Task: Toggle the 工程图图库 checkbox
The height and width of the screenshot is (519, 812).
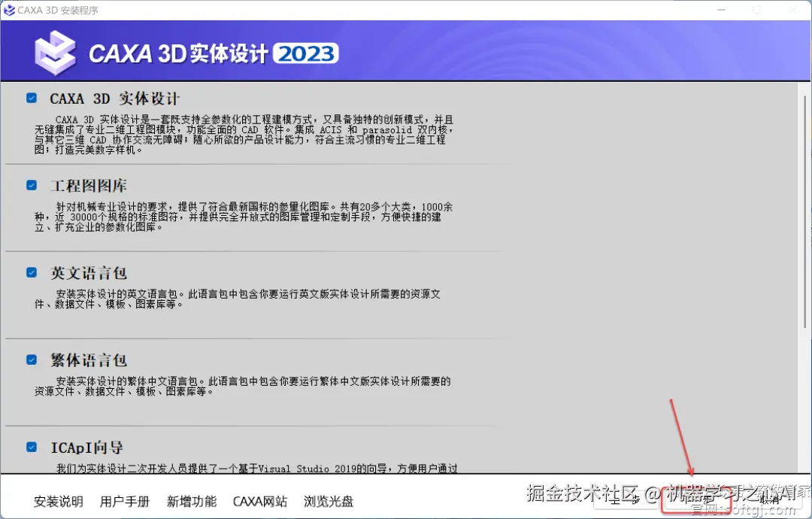Action: [32, 186]
